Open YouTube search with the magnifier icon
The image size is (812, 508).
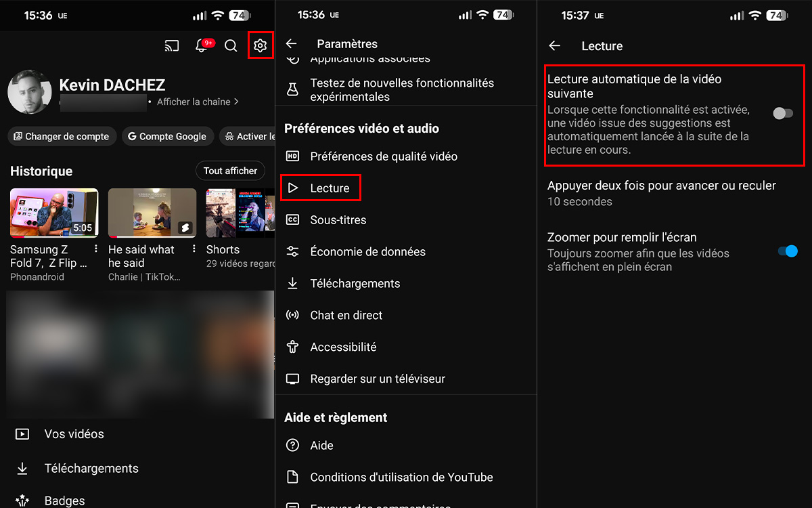(230, 45)
